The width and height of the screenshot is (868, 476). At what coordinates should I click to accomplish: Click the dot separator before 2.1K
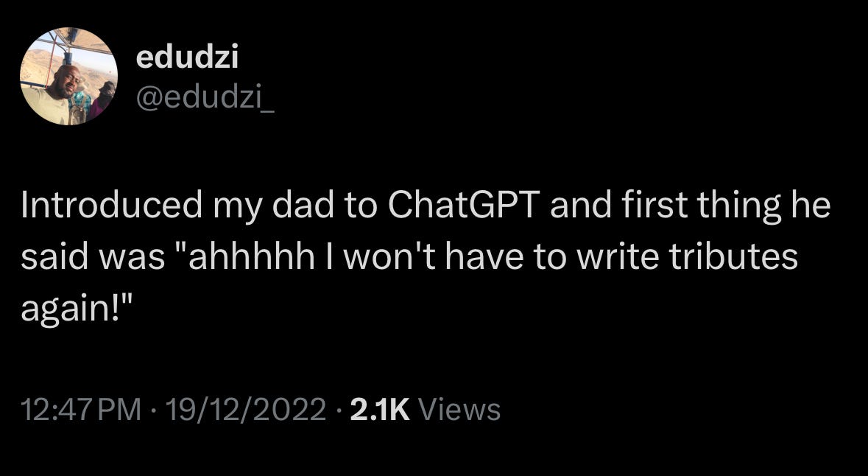tap(339, 410)
